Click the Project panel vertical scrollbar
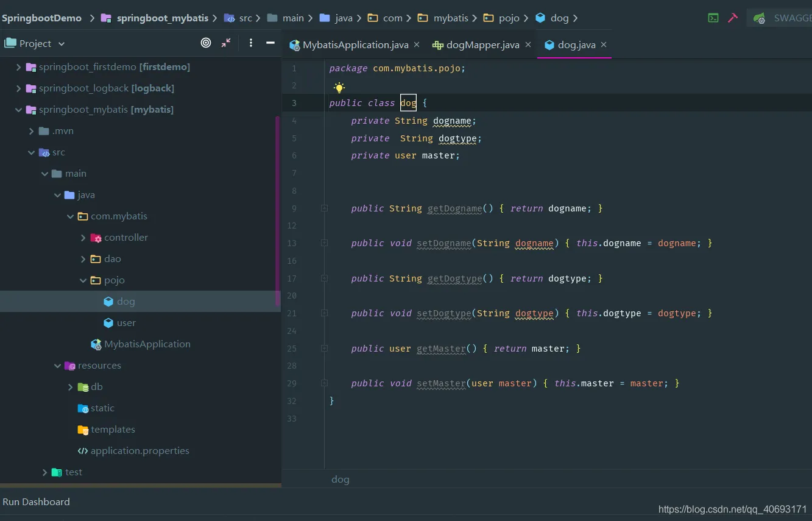Viewport: 812px width, 521px height. (x=278, y=210)
